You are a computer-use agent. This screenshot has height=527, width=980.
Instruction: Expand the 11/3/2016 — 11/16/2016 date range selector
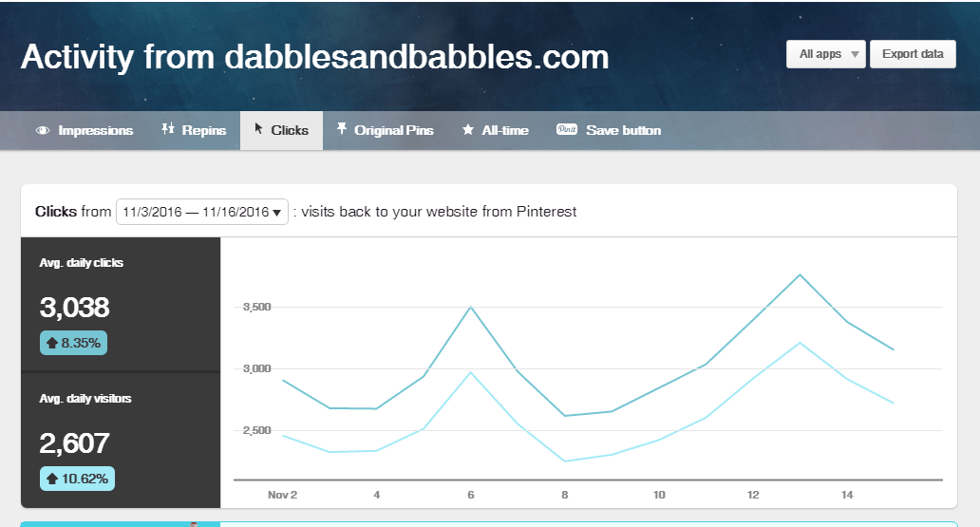202,212
